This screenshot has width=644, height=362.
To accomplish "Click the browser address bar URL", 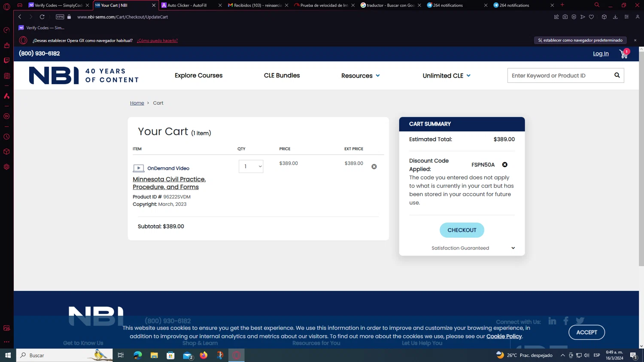I will pyautogui.click(x=122, y=17).
